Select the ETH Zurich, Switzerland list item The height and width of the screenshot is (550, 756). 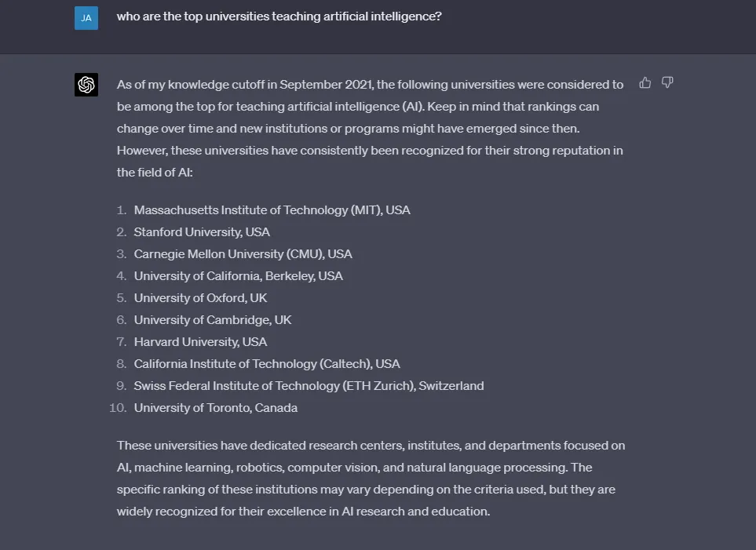click(x=309, y=386)
